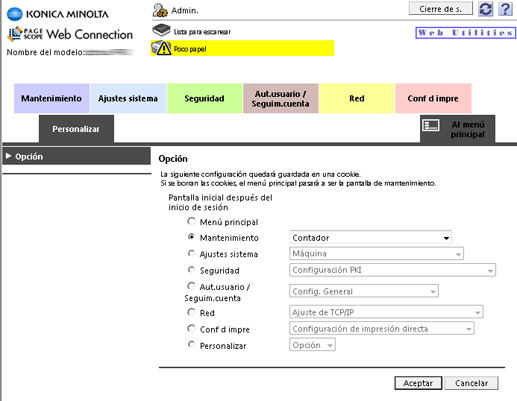The height and width of the screenshot is (401, 517).
Task: Click the PageScope Web Connection logo
Action: pyautogui.click(x=70, y=34)
